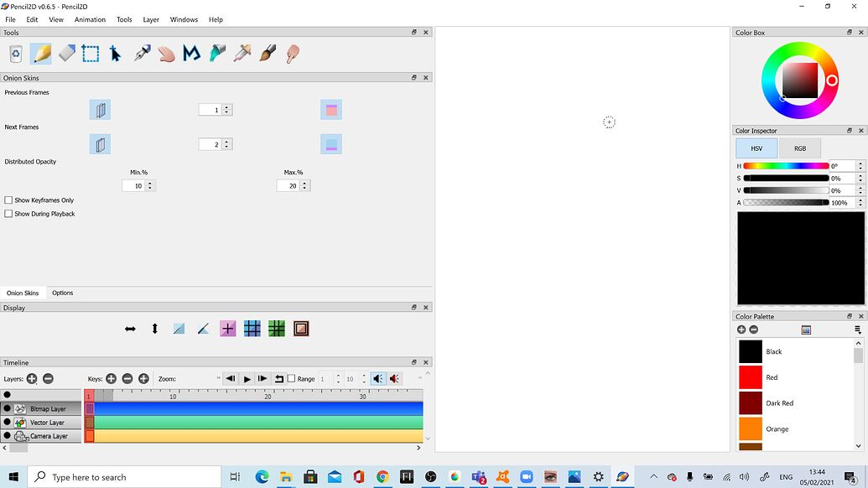Increase the Saturation value stepper
Image resolution: width=868 pixels, height=488 pixels.
(860, 176)
